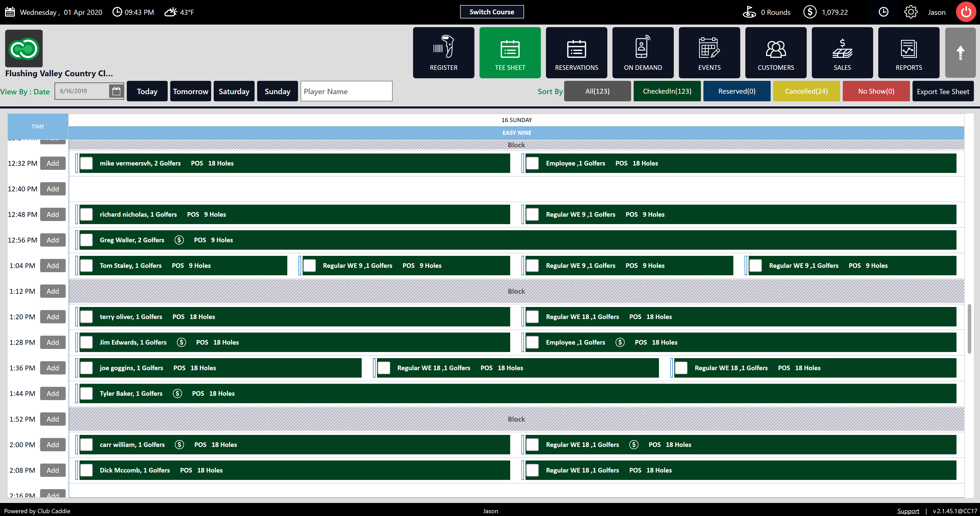Check the Greg Waller booking checkbox
The height and width of the screenshot is (516, 980).
(x=86, y=240)
